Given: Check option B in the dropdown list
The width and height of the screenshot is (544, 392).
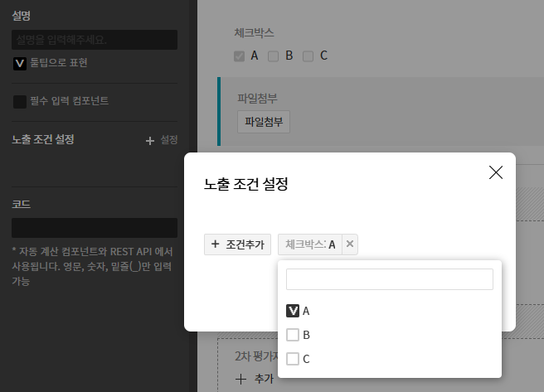Looking at the screenshot, I should 293,335.
